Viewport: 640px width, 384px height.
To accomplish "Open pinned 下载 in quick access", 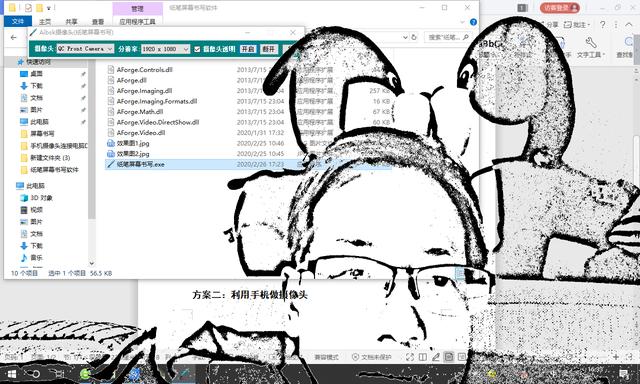I will click(x=36, y=86).
